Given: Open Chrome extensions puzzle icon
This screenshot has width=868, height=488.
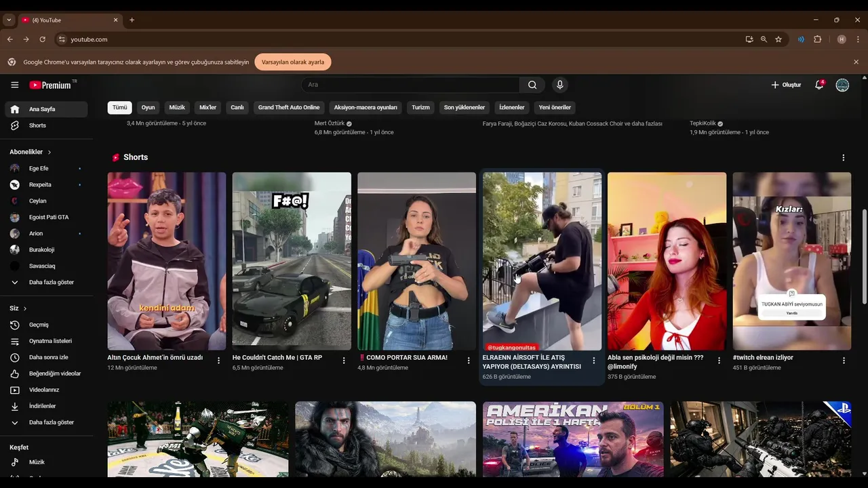Looking at the screenshot, I should (818, 39).
